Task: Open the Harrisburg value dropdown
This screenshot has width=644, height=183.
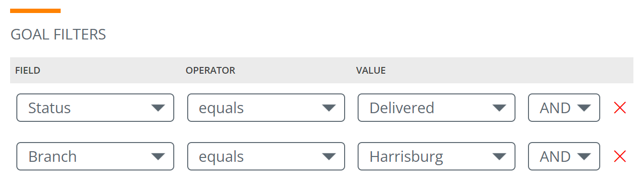Action: click(437, 157)
